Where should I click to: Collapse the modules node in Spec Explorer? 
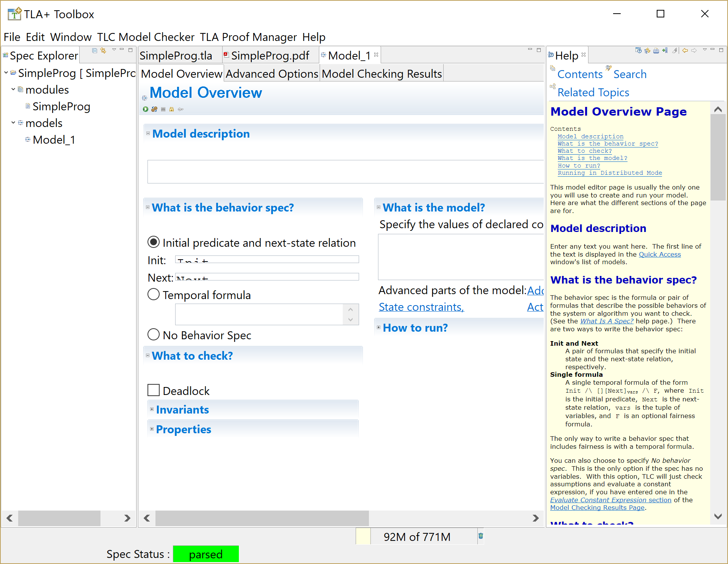click(x=13, y=89)
